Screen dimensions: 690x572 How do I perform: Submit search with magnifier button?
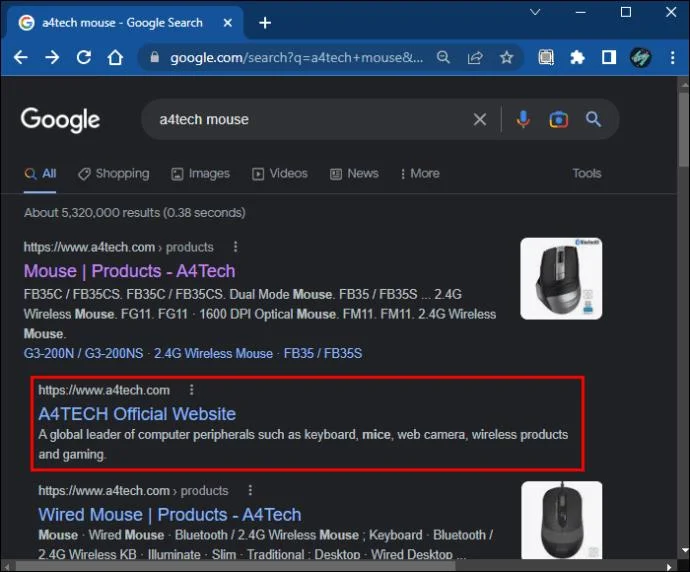pyautogui.click(x=593, y=119)
